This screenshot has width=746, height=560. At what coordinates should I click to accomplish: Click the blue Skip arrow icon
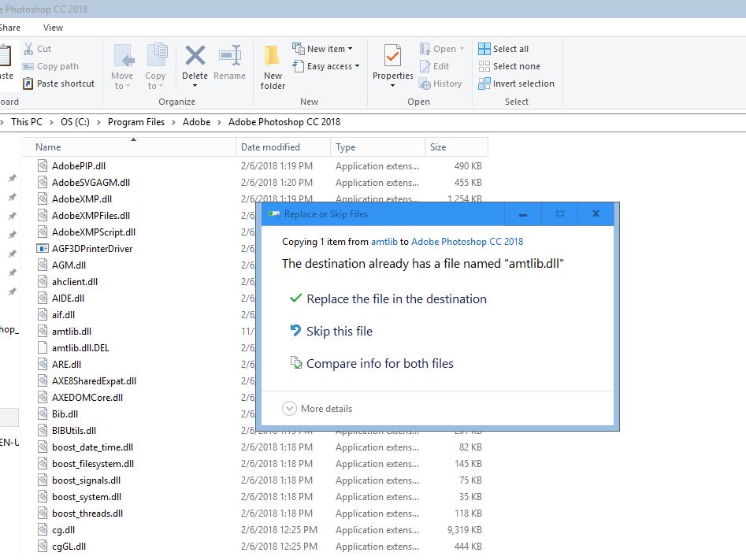tap(295, 330)
